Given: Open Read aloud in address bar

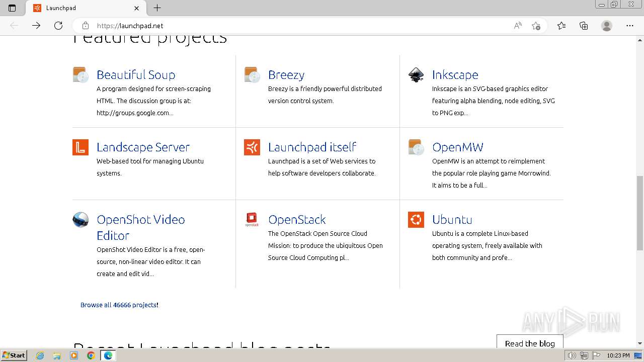Looking at the screenshot, I should tap(518, 26).
